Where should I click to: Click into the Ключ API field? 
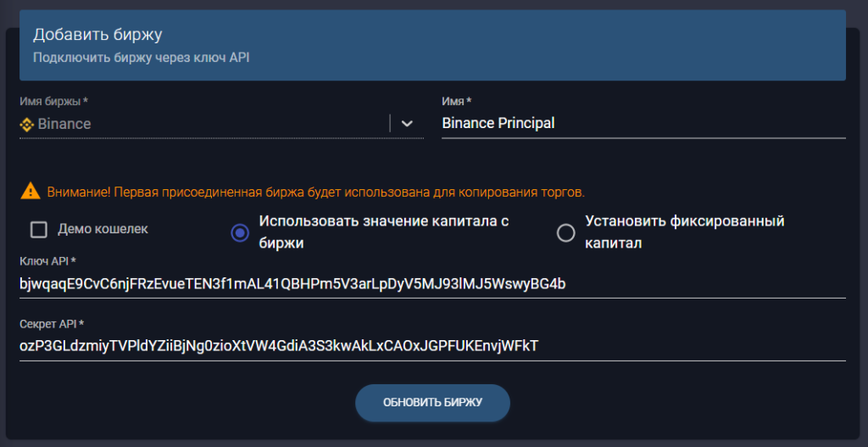coord(432,284)
